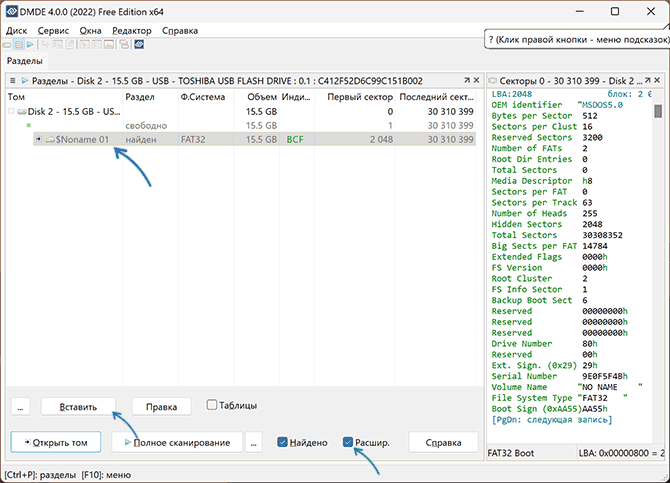Click the green BCF indicator cell

tap(295, 139)
